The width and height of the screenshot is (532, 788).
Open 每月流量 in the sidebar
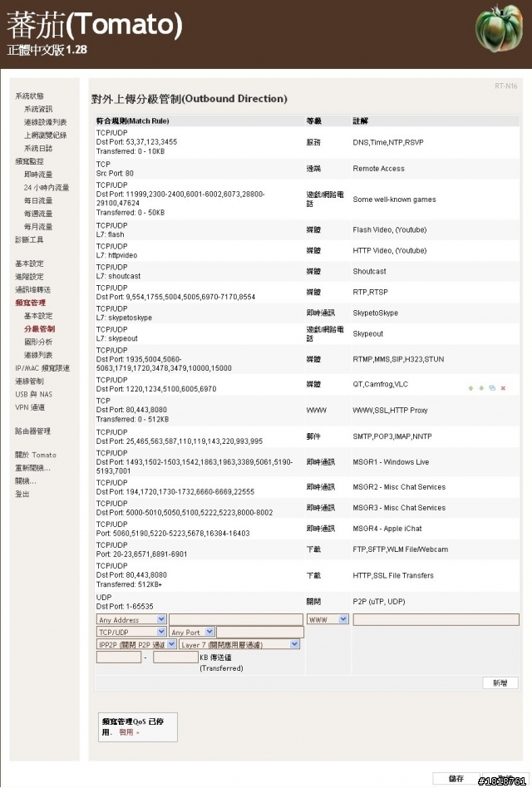[38, 226]
